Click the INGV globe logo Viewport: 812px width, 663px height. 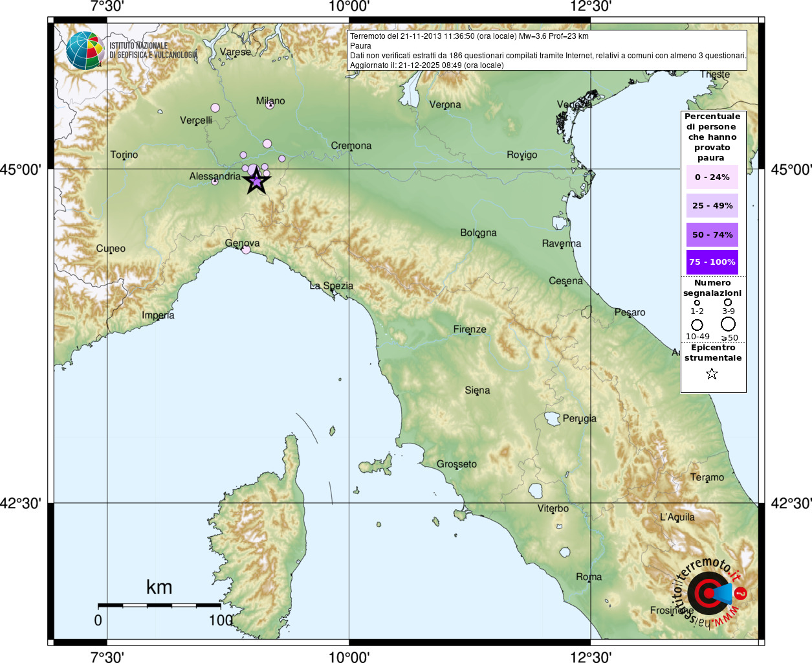(85, 50)
